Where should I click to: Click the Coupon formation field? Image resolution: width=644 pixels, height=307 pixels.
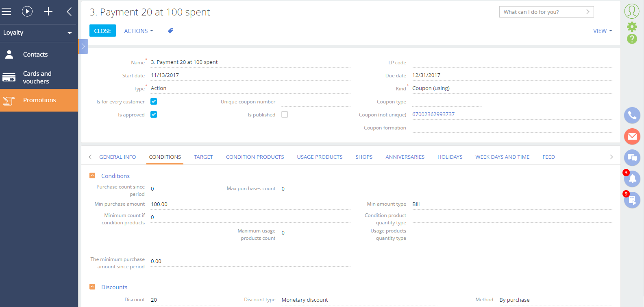coord(512,128)
